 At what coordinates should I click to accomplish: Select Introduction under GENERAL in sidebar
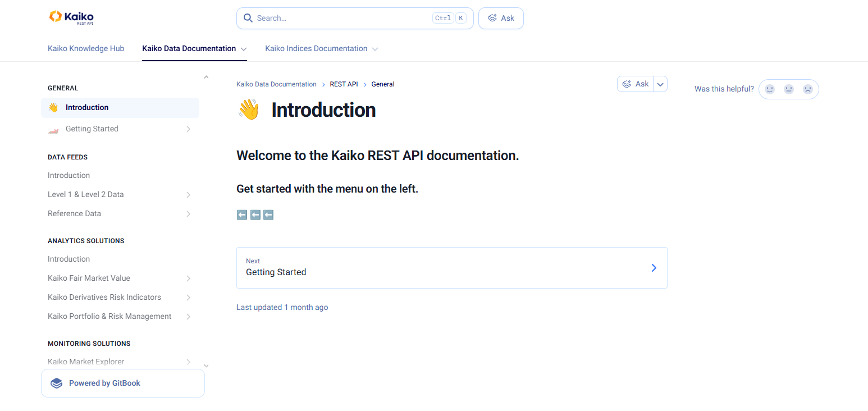[120, 108]
